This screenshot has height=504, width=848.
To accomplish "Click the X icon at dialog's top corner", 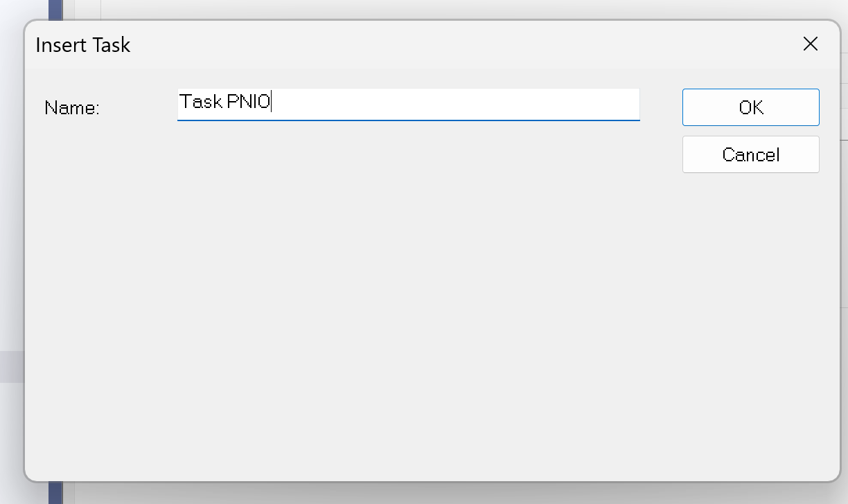I will pos(810,44).
